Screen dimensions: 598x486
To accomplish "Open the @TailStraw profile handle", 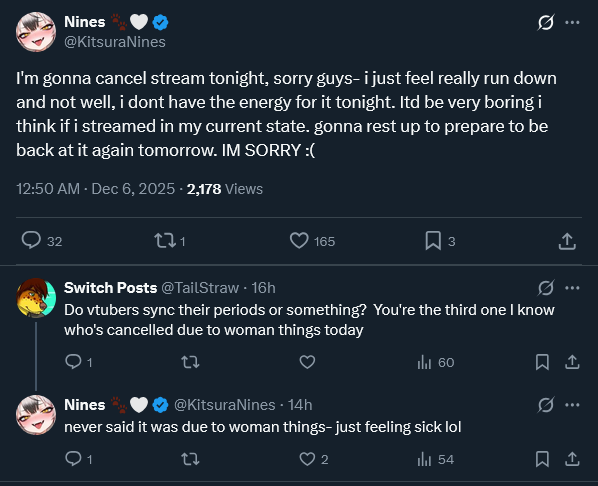I will (200, 288).
